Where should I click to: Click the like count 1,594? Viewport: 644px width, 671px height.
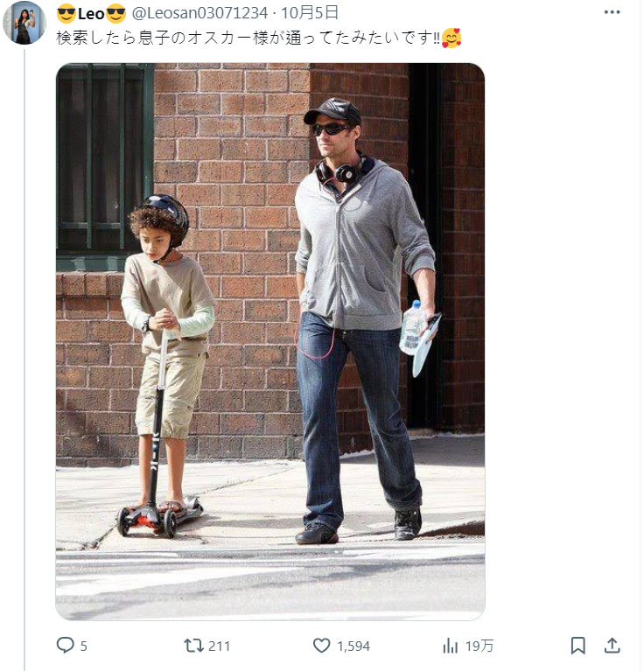(x=353, y=646)
